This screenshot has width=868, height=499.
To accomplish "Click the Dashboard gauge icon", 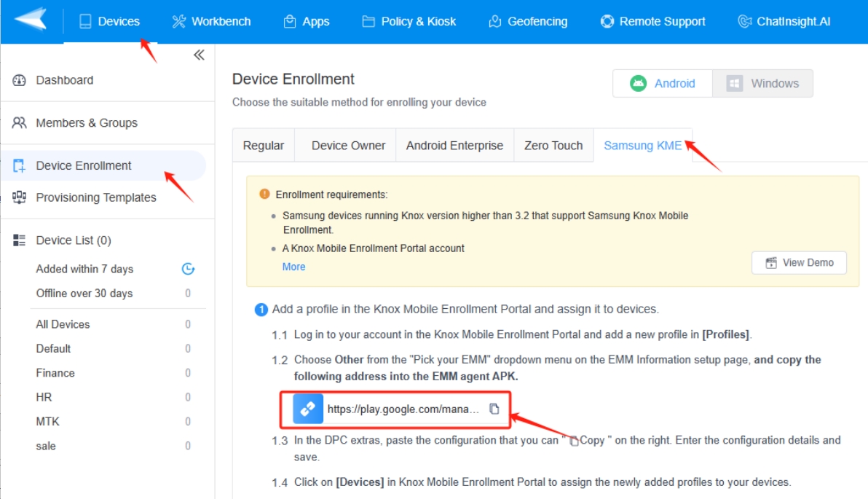I will point(20,80).
